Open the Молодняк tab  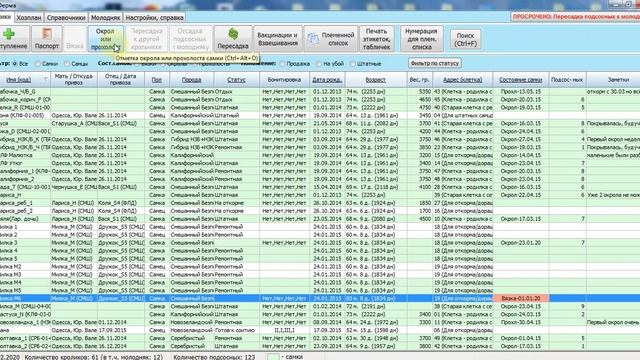tap(105, 18)
